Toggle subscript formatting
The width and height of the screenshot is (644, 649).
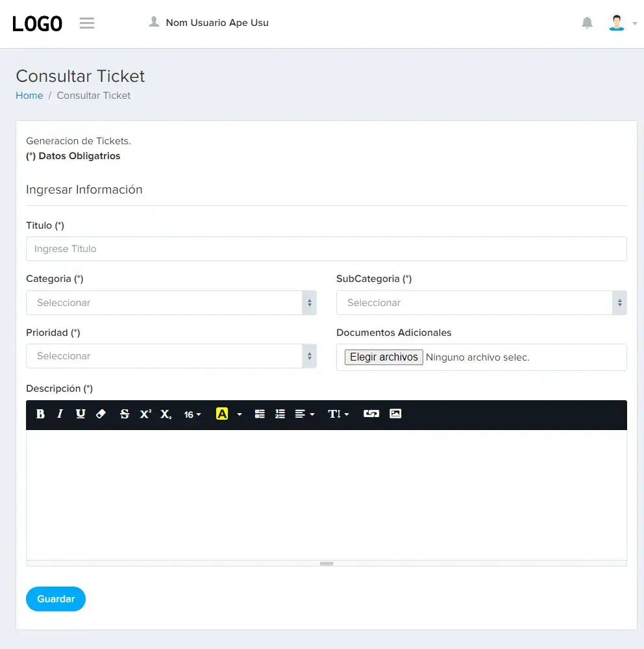click(166, 414)
